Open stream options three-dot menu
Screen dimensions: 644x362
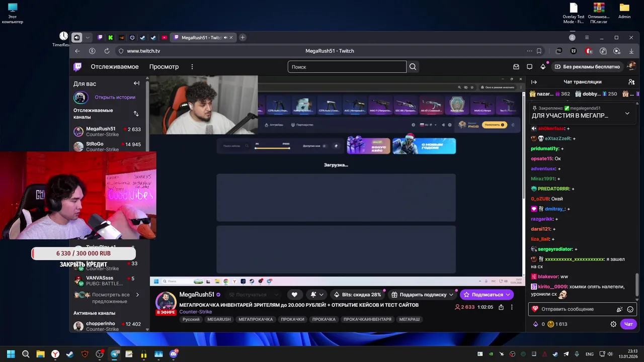(x=512, y=307)
